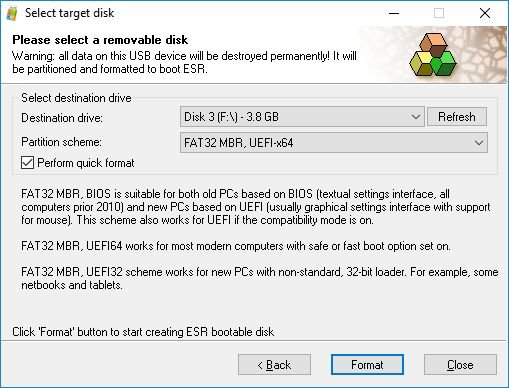This screenshot has width=509, height=388.
Task: Click the 'Please select a removable disk' heading
Action: [100, 40]
